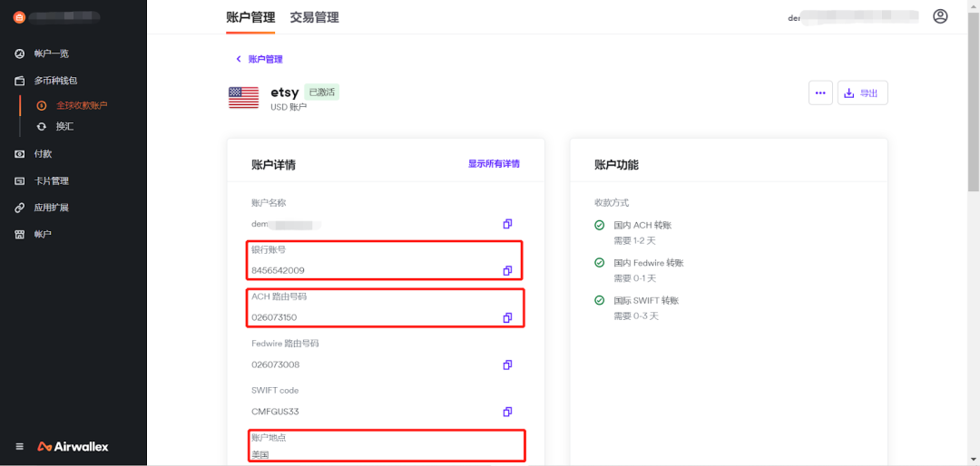The image size is (980, 466).
Task: Open the three-dot more options button
Action: tap(820, 92)
